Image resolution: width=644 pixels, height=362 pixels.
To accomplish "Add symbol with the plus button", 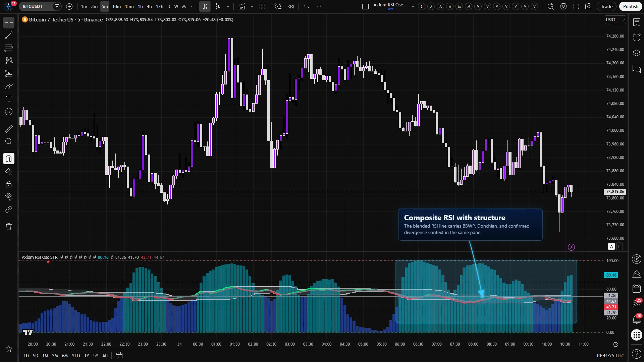I will 69,6.
